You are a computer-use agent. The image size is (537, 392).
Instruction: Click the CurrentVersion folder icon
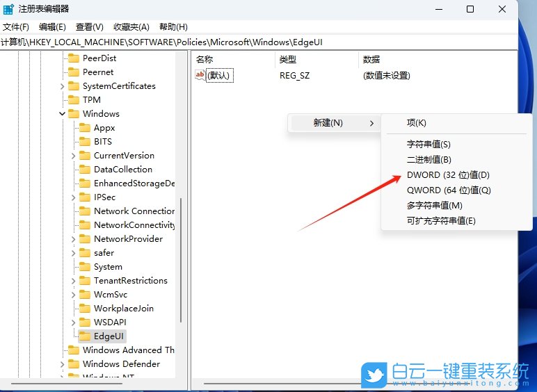point(85,156)
